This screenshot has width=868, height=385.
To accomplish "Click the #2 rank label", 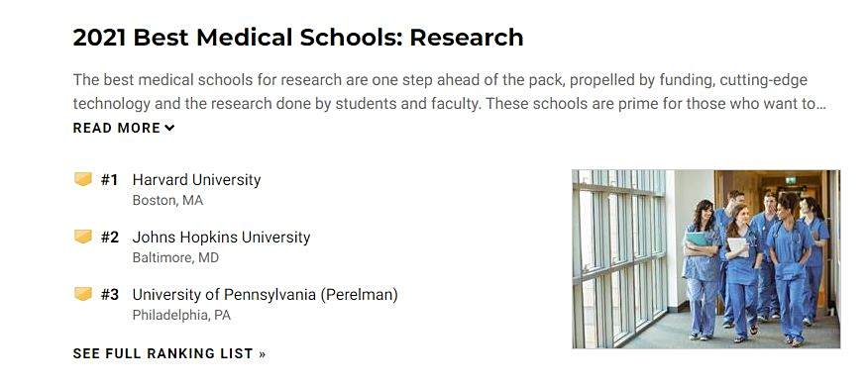I will coord(110,238).
